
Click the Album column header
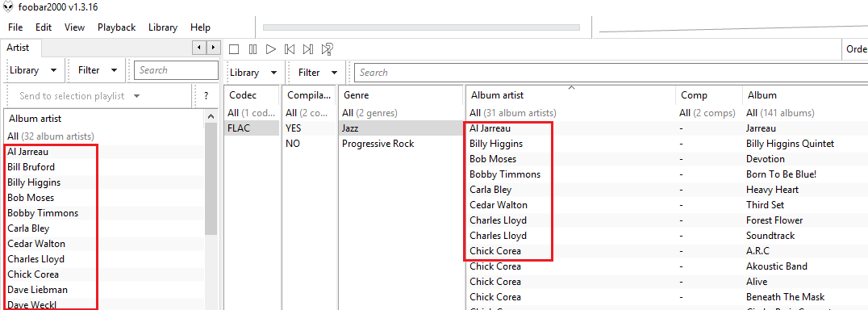click(805, 95)
